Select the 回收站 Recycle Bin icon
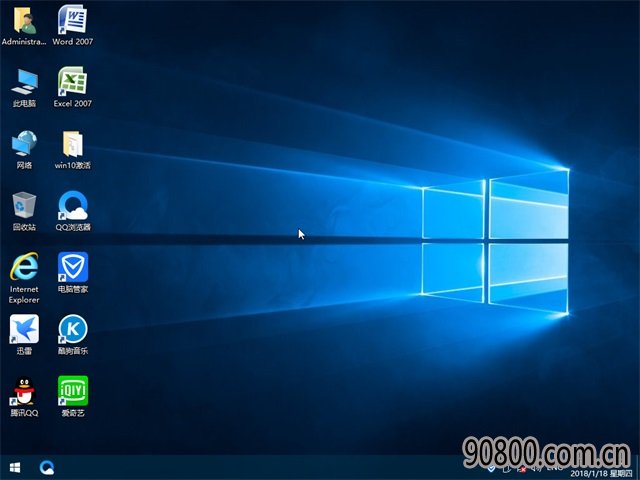This screenshot has height=480, width=640. coord(24,211)
